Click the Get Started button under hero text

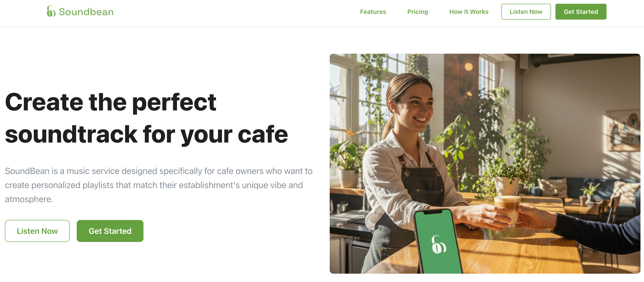110,231
